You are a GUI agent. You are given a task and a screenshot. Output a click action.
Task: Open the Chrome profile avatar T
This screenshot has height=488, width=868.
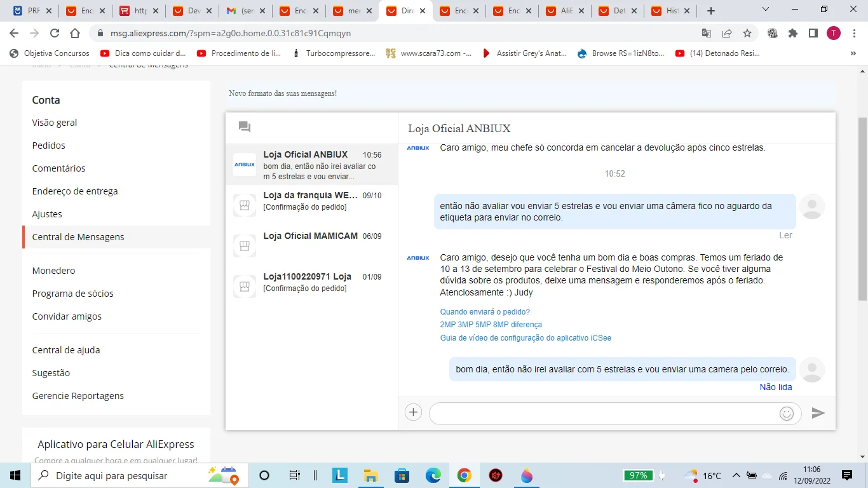click(x=834, y=33)
